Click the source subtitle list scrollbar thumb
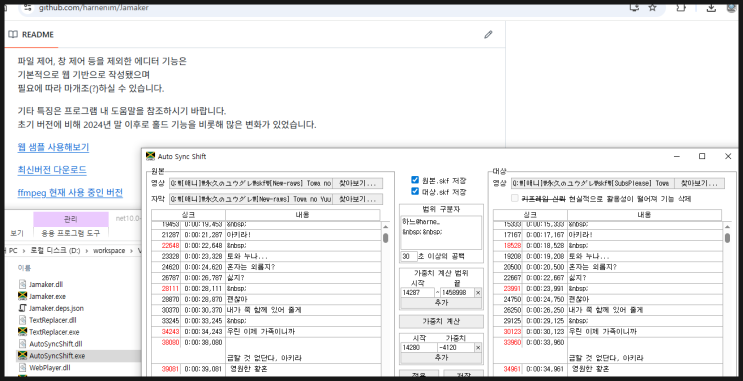 click(x=386, y=238)
